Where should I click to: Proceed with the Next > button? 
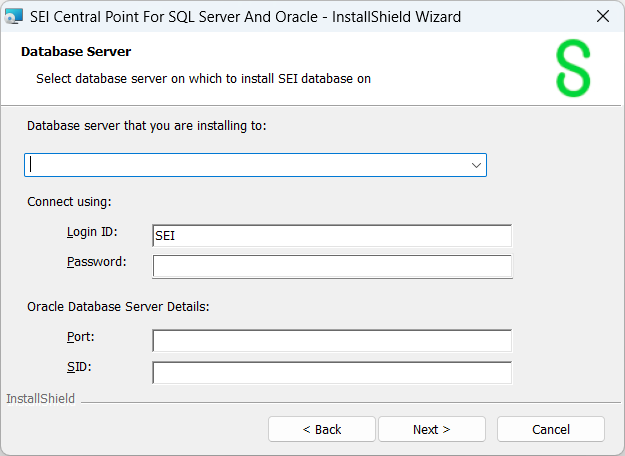431,429
